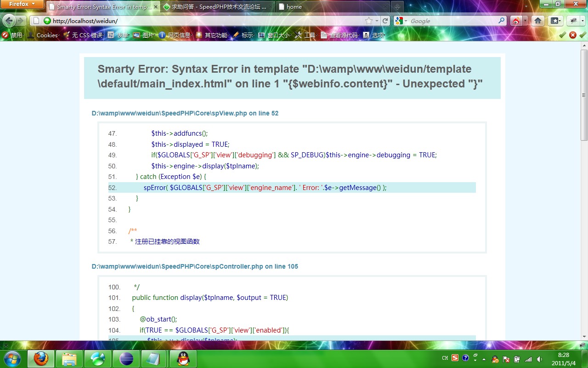The height and width of the screenshot is (368, 588).
Task: Click the power plug tray icon
Action: point(517,359)
